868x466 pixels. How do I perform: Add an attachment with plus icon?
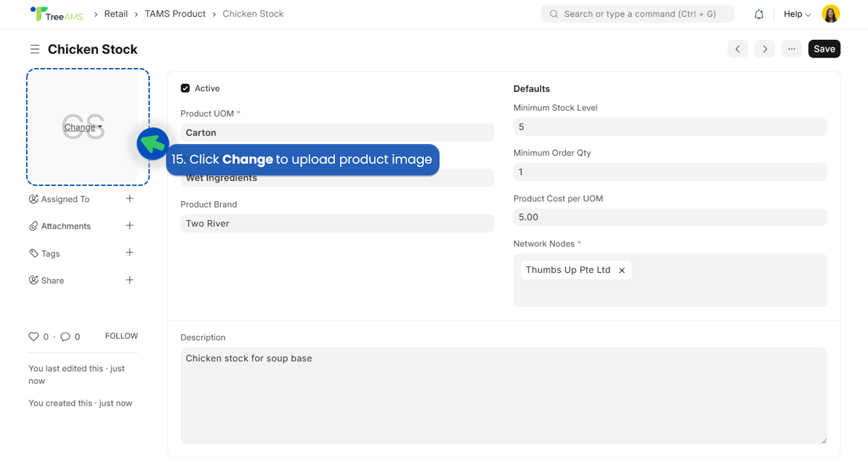130,225
